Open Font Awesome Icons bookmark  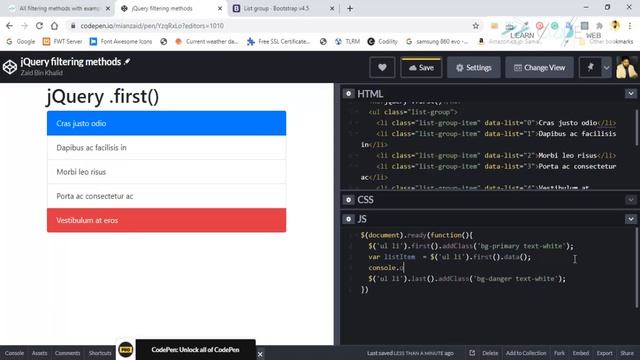point(121,41)
